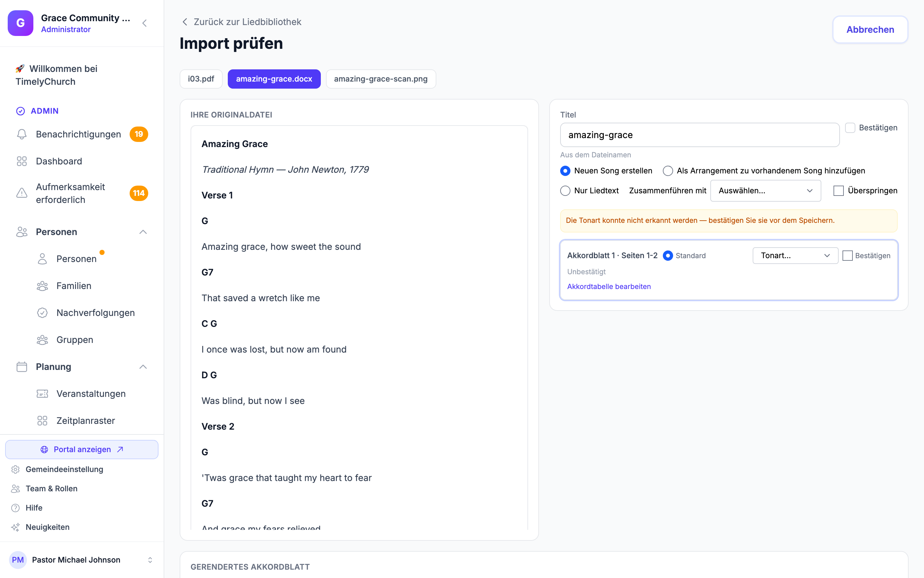Click the Personen group section icon
Screen dimensions: 924x578
coord(22,232)
